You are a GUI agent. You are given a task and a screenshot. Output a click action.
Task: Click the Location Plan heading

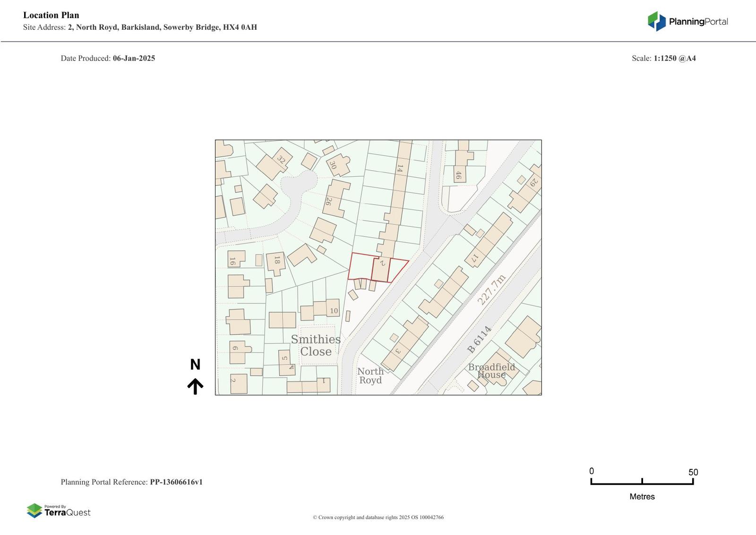51,15
